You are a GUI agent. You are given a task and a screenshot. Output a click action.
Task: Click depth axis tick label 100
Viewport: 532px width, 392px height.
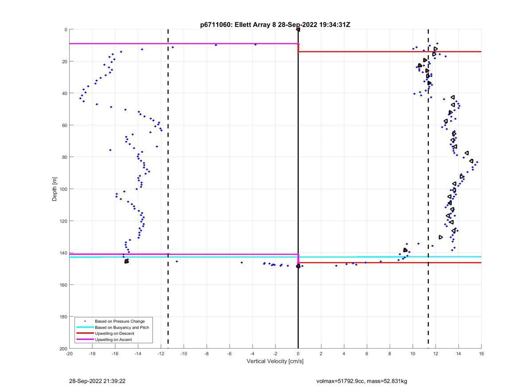click(x=63, y=189)
